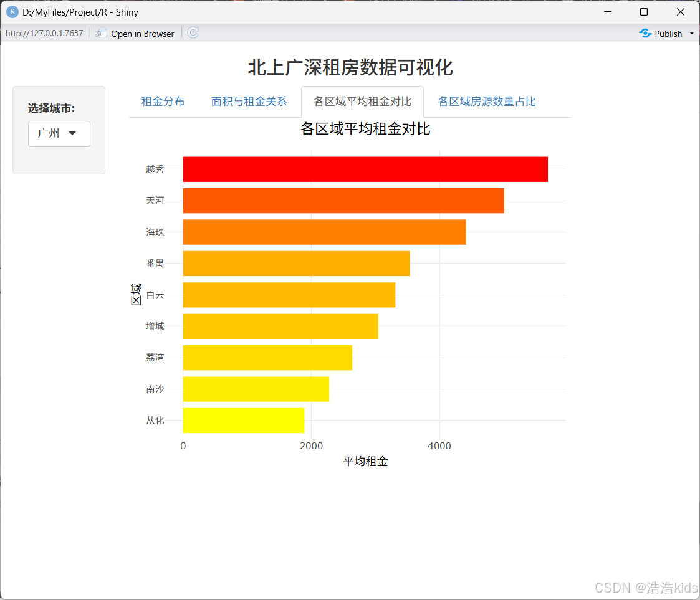The image size is (700, 600).
Task: Click the reload app icon
Action: tap(193, 33)
